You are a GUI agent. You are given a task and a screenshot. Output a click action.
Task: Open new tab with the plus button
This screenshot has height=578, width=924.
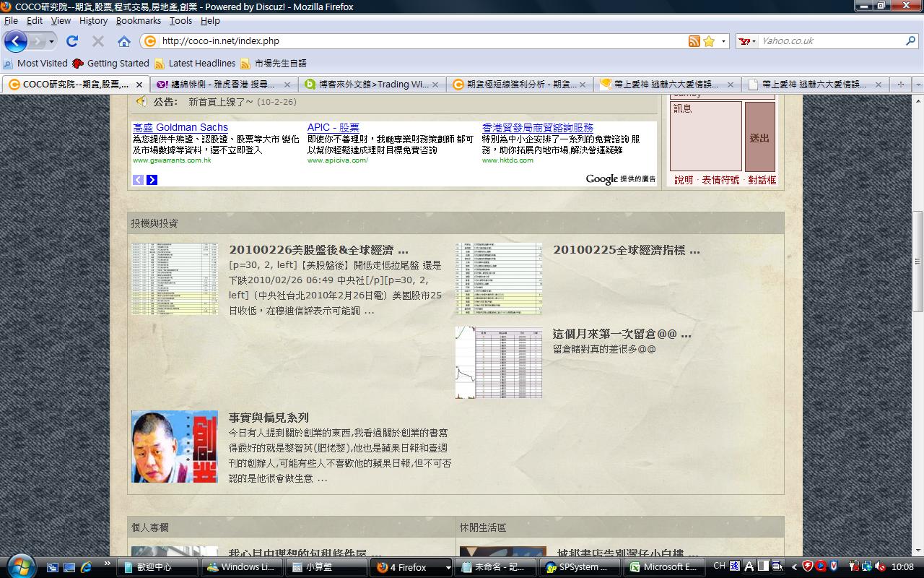tap(900, 84)
